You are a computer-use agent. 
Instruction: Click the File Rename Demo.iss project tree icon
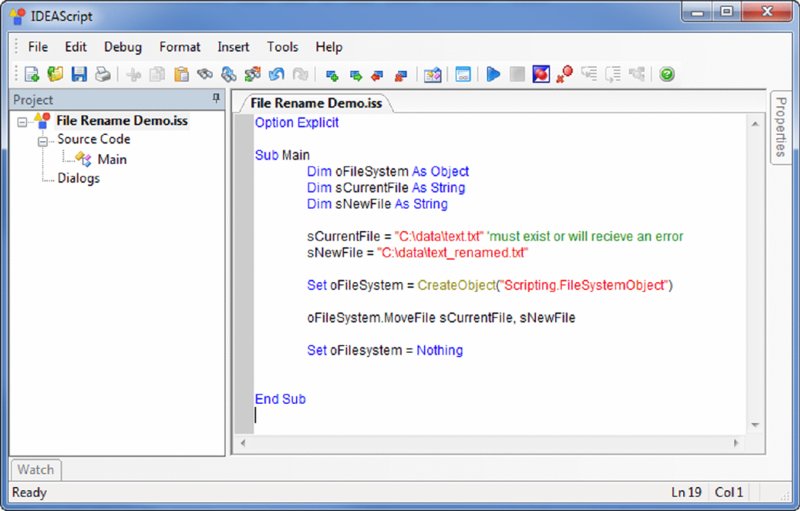(x=42, y=121)
